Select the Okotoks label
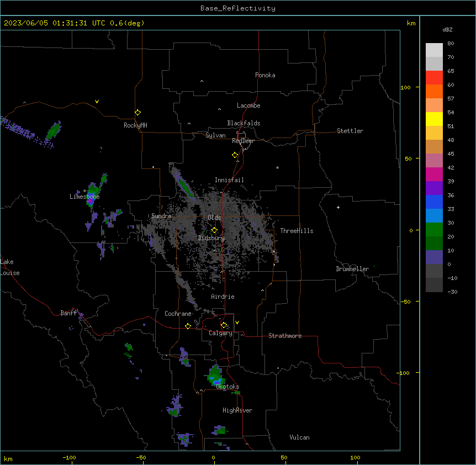This screenshot has width=476, height=465. [228, 387]
